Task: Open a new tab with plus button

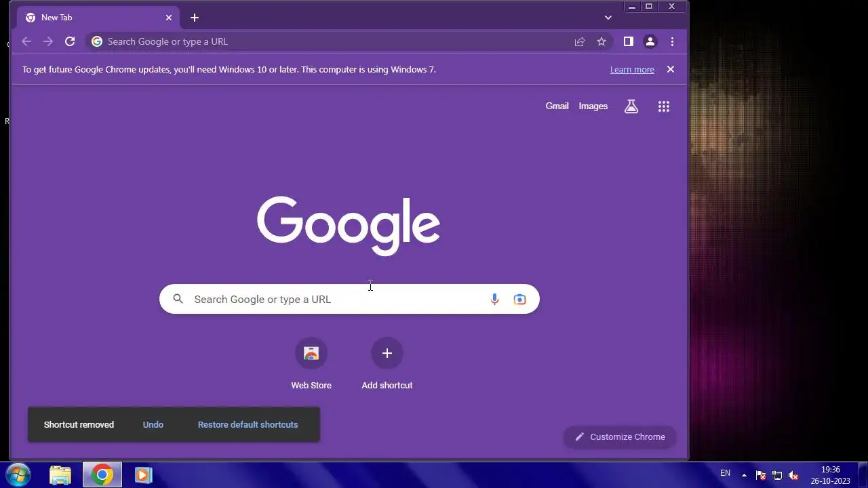Action: pos(195,18)
